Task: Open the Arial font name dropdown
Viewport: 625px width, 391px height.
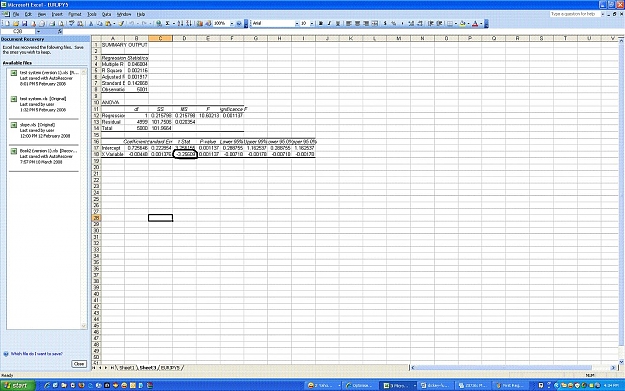Action: [x=297, y=24]
